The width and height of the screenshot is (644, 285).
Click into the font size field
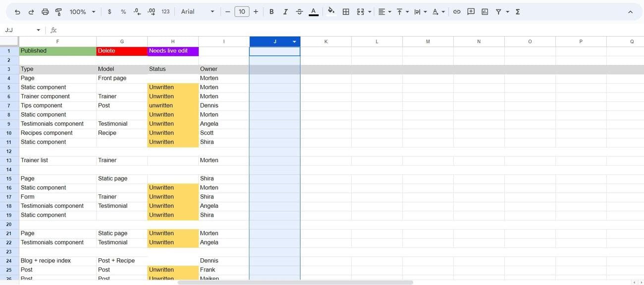(x=242, y=12)
